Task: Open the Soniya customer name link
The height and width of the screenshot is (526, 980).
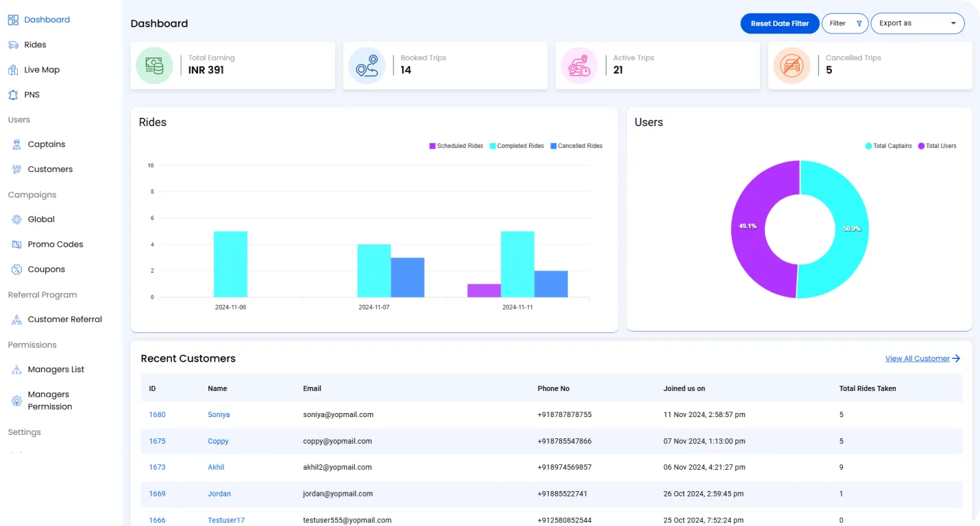Action: click(x=219, y=415)
